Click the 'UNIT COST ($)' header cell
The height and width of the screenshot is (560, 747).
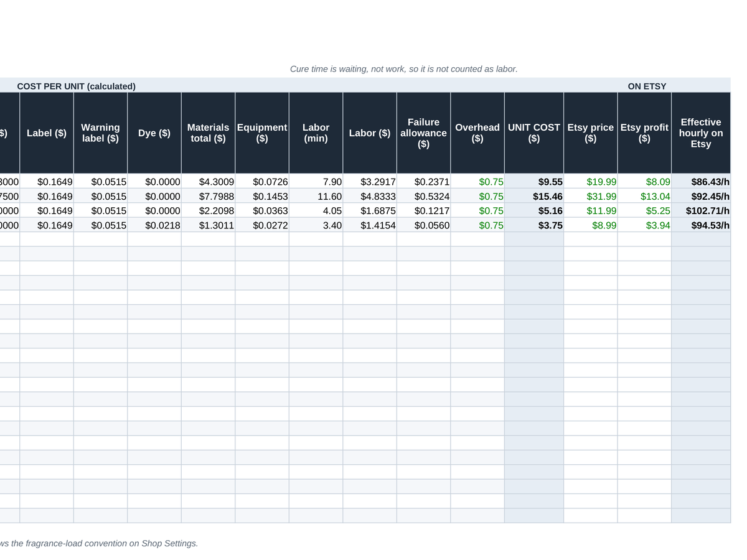pyautogui.click(x=534, y=133)
